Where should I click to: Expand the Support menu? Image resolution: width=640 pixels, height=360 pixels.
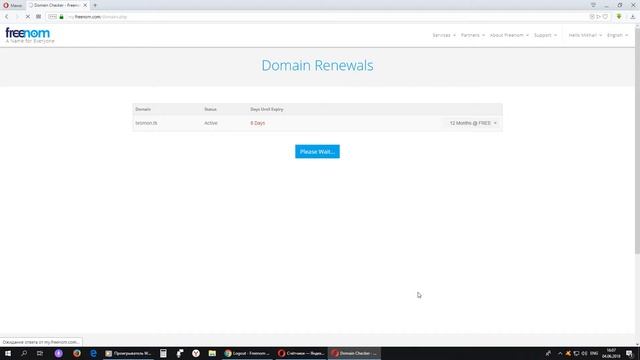pyautogui.click(x=545, y=36)
